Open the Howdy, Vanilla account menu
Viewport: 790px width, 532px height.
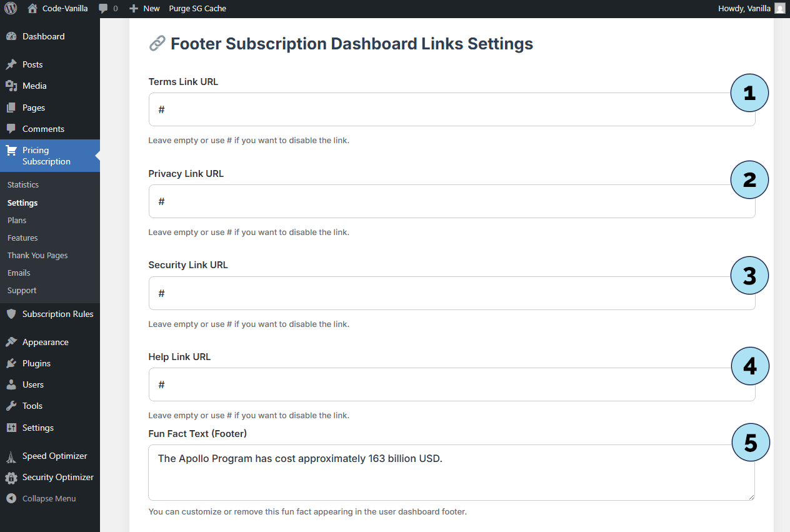coord(751,9)
